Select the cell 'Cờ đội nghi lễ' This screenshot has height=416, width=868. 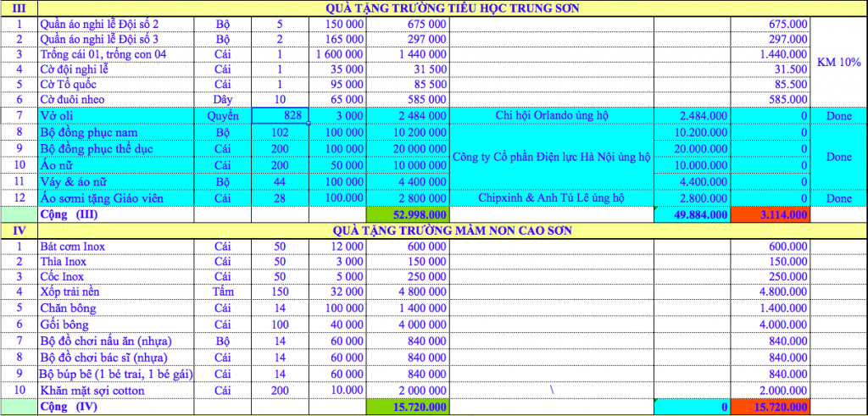pos(116,69)
